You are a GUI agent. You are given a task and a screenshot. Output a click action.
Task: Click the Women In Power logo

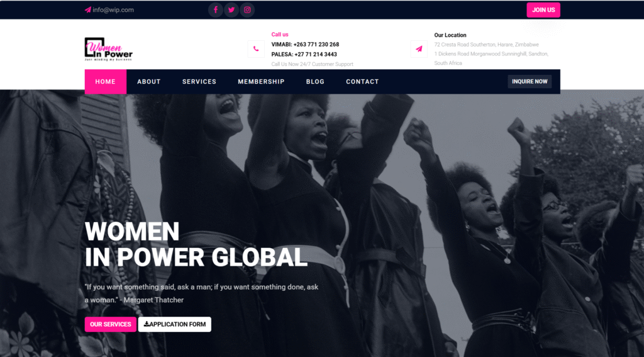tap(108, 49)
